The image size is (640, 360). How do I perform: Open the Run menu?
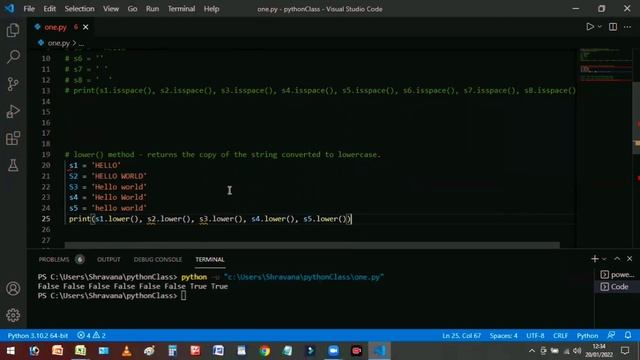pyautogui.click(x=152, y=9)
